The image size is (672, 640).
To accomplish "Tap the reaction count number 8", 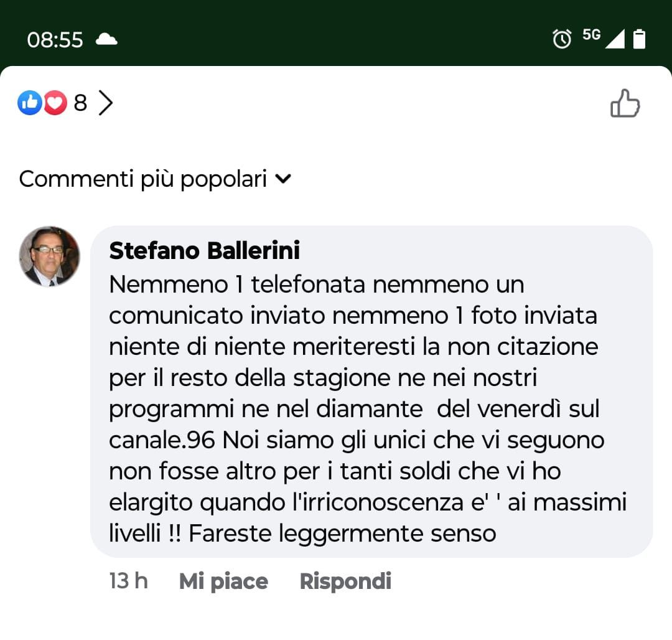I will [x=80, y=103].
